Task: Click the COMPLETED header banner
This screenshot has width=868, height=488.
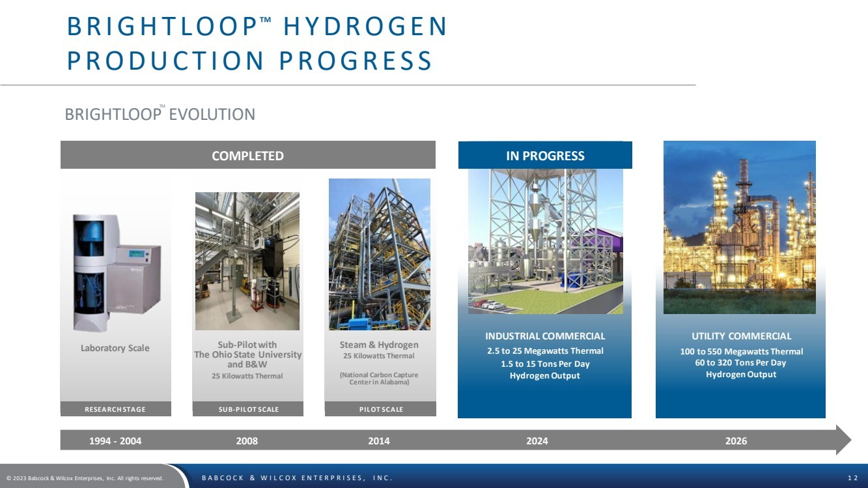Action: point(248,155)
